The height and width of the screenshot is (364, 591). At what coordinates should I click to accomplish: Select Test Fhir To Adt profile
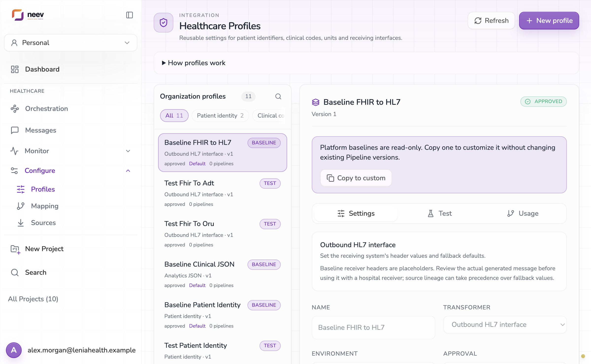click(223, 193)
